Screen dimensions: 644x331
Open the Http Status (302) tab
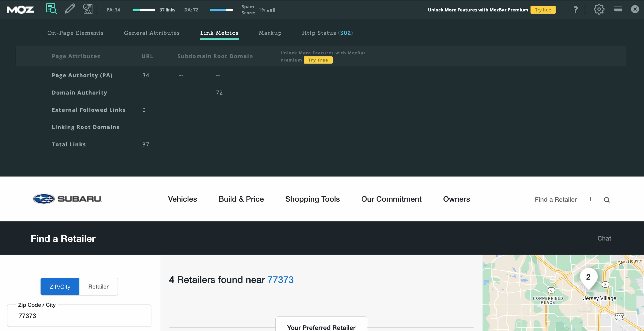[327, 33]
